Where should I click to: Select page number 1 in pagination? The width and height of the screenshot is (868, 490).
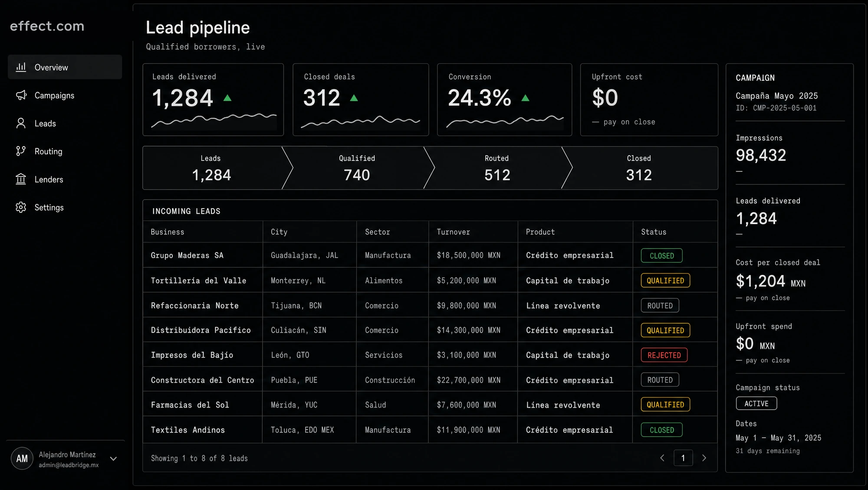[x=683, y=458]
